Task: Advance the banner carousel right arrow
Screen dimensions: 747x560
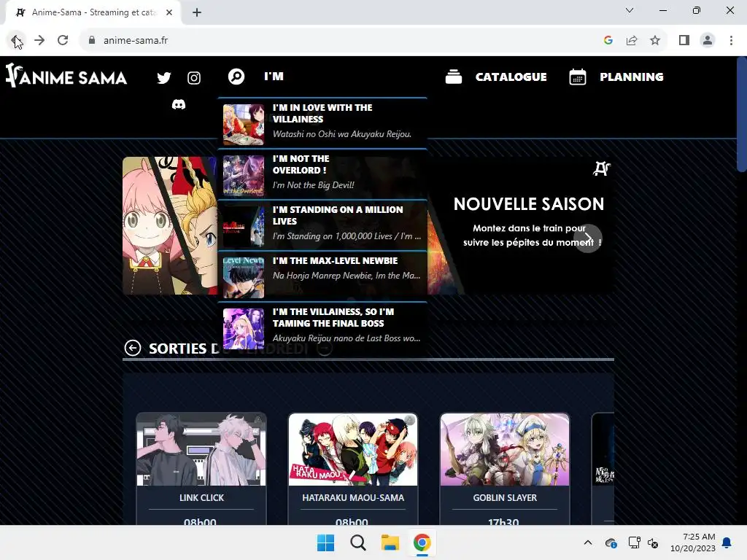Action: [x=588, y=238]
